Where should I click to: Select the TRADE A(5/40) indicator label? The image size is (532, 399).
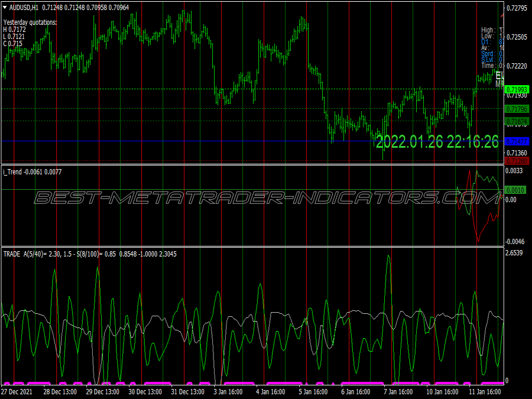90,254
